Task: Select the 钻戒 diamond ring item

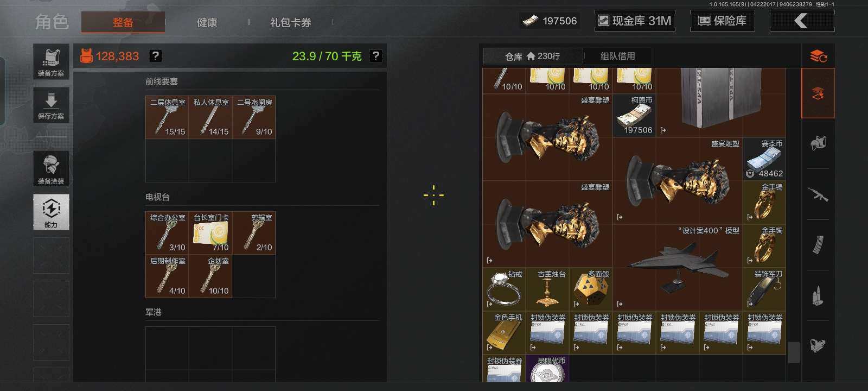Action: 504,289
